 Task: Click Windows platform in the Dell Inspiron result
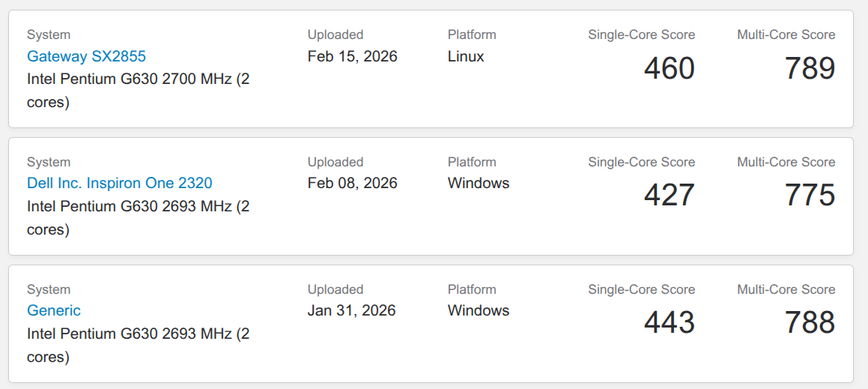[x=478, y=184]
